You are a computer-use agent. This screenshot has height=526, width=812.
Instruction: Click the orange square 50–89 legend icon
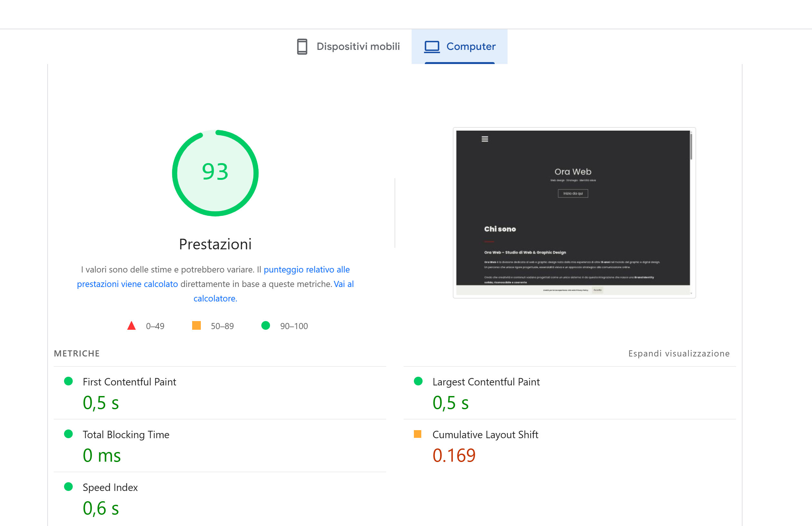pos(196,326)
